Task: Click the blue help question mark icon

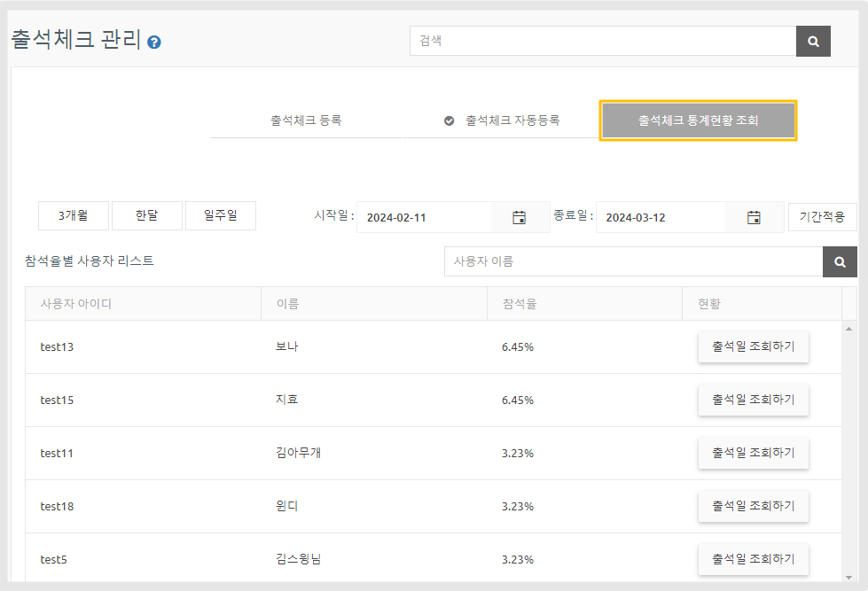Action: pos(154,42)
